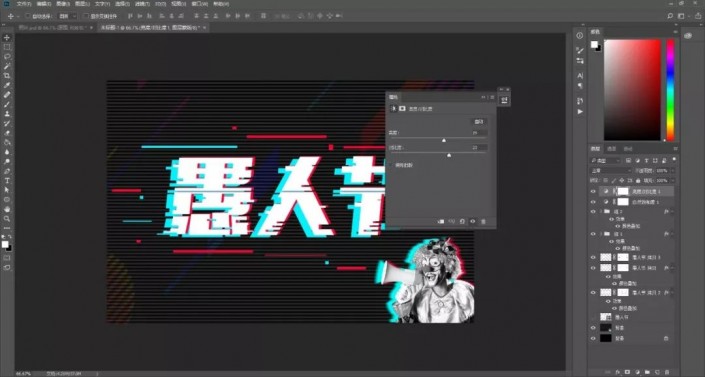The image size is (705, 377).
Task: Pick a hue on the rainbow slider
Action: [670, 90]
